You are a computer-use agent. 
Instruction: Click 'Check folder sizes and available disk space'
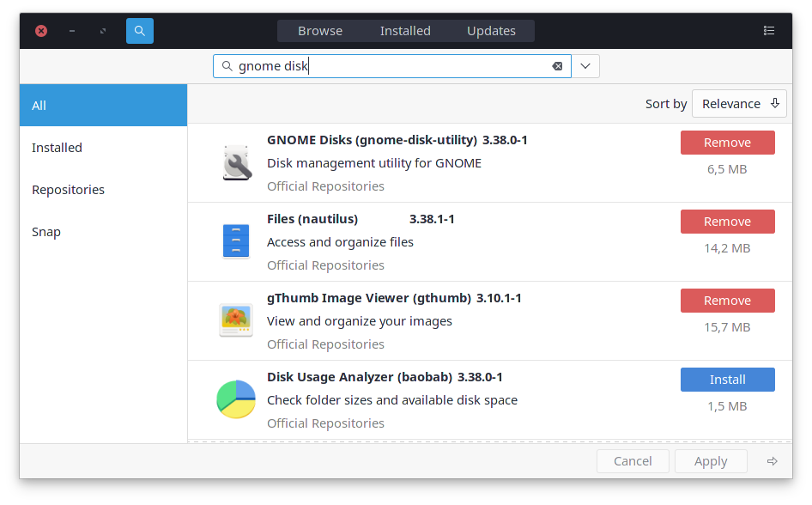392,400
